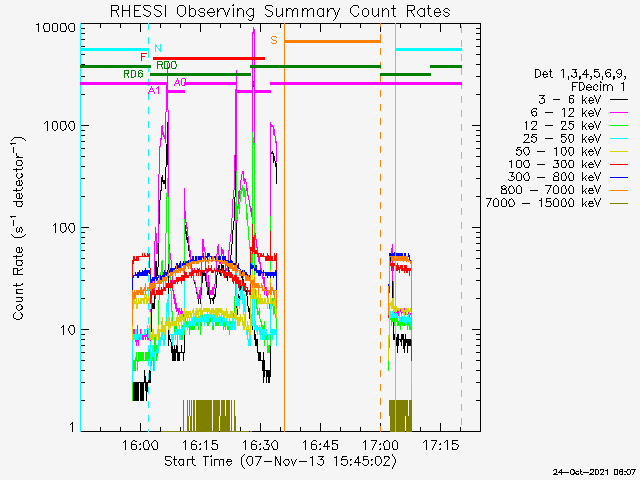Image resolution: width=640 pixels, height=480 pixels.
Task: Click the 'FDecim 1' legend text
Action: [x=598, y=87]
